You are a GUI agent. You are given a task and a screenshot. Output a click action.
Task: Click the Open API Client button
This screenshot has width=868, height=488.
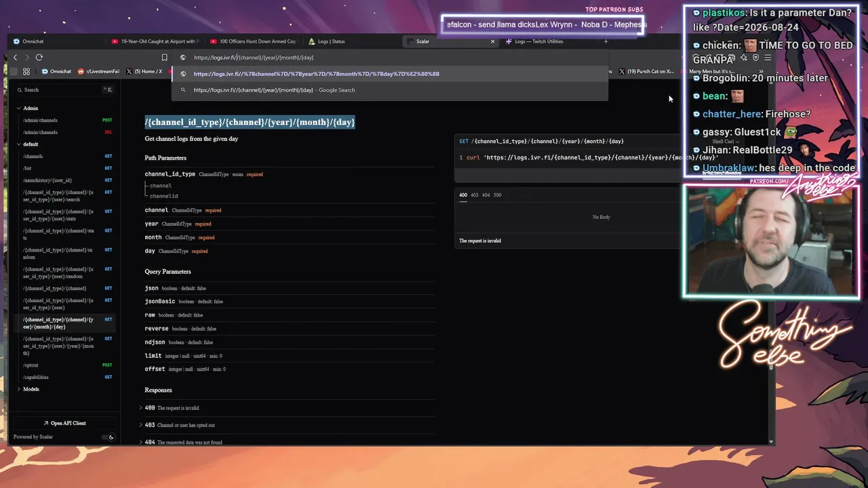64,423
